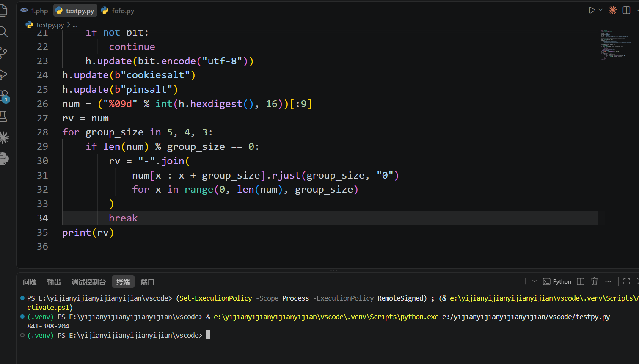This screenshot has width=639, height=364.
Task: Open the Run and Debug view
Action: (x=3, y=74)
